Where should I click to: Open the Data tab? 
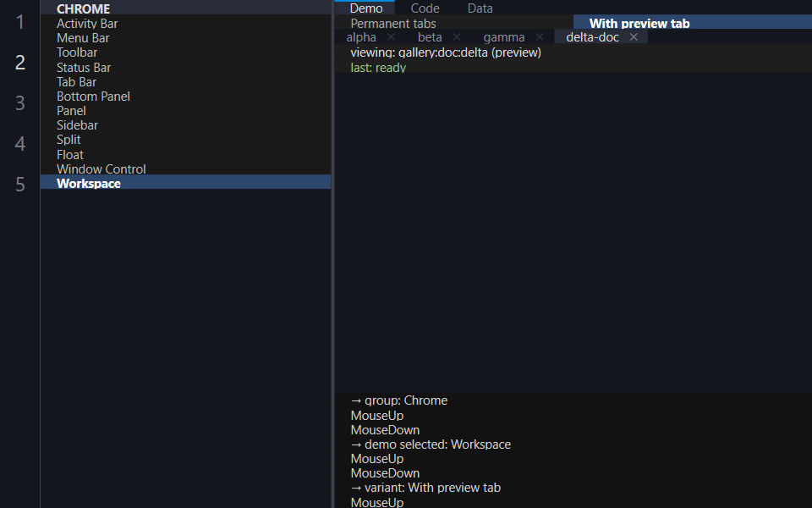(480, 8)
